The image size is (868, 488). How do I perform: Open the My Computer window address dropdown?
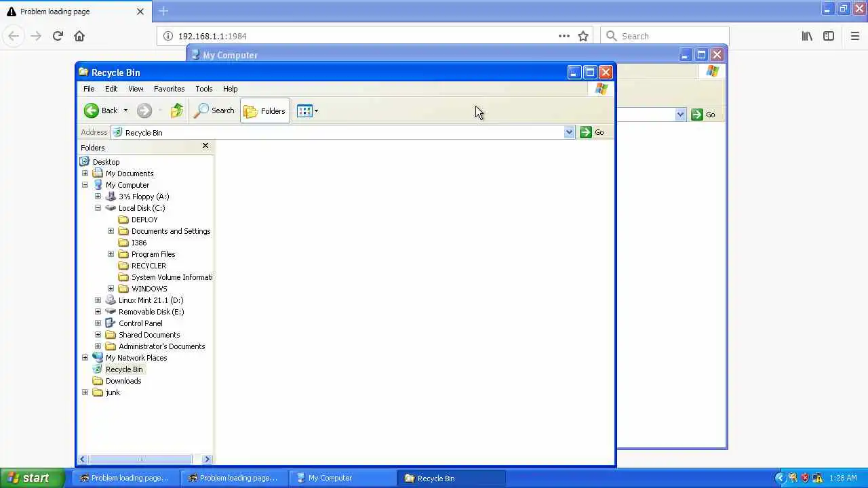pos(680,115)
